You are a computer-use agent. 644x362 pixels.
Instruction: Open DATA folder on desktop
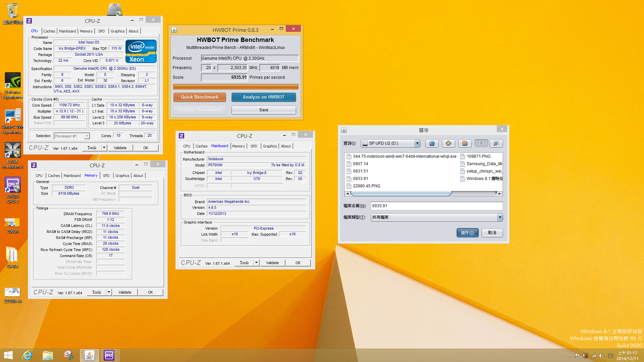[13, 257]
